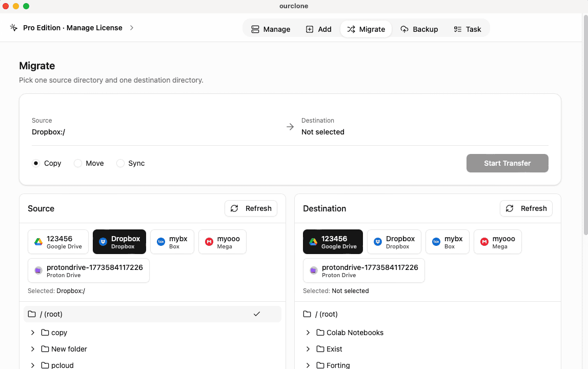The height and width of the screenshot is (369, 588).
Task: Choose myooo Mega account as Destination
Action: (x=497, y=241)
